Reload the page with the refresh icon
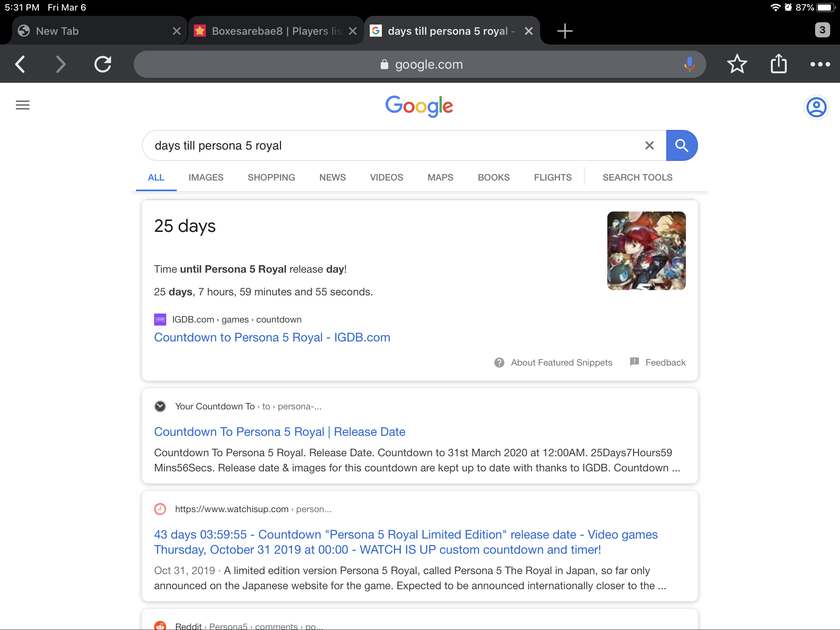The height and width of the screenshot is (630, 840). pos(102,64)
